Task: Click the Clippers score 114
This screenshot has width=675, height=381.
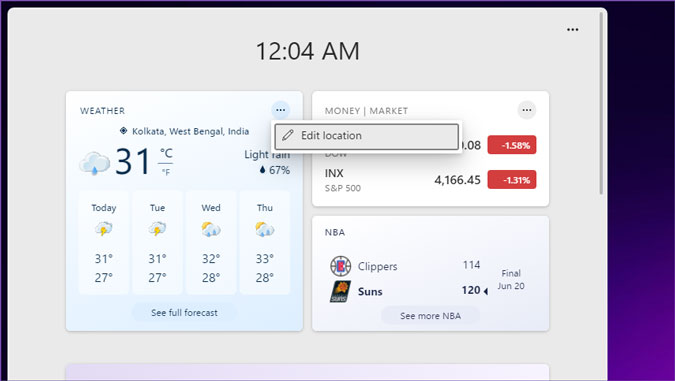Action: [471, 265]
